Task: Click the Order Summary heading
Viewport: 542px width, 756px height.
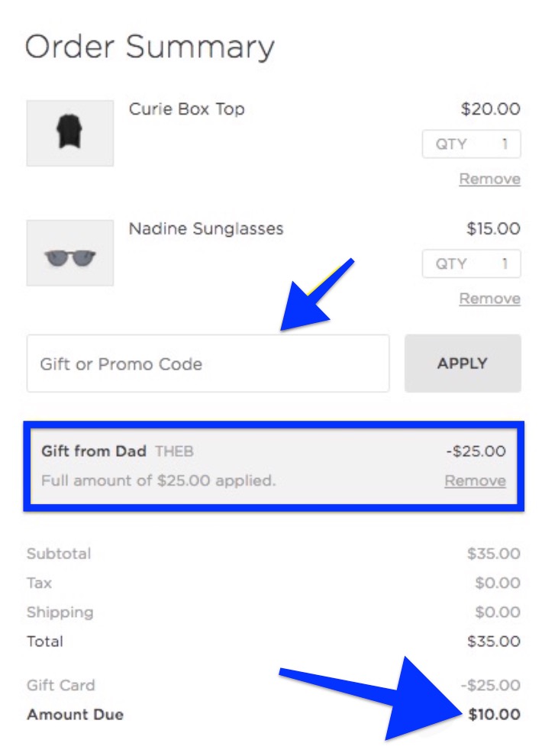Action: pyautogui.click(x=150, y=47)
